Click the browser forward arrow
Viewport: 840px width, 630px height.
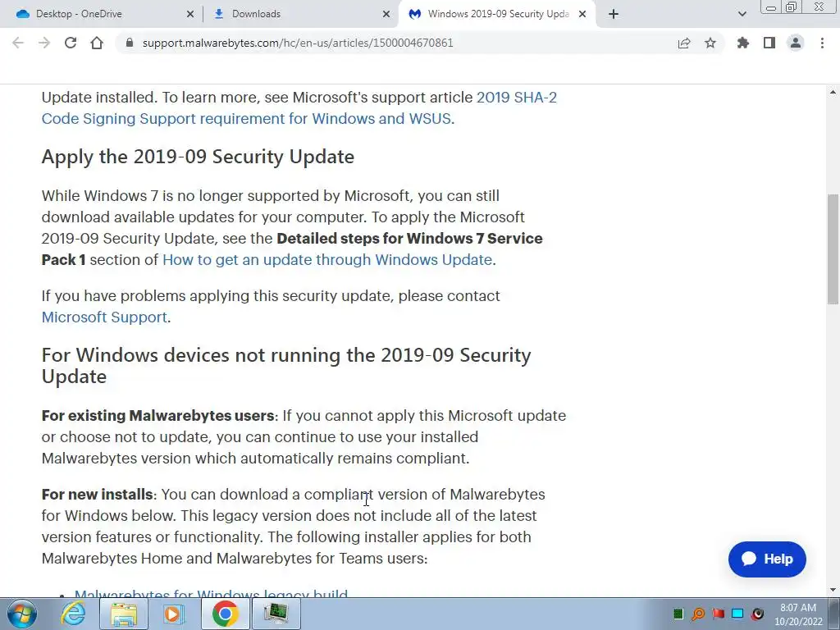(x=44, y=43)
